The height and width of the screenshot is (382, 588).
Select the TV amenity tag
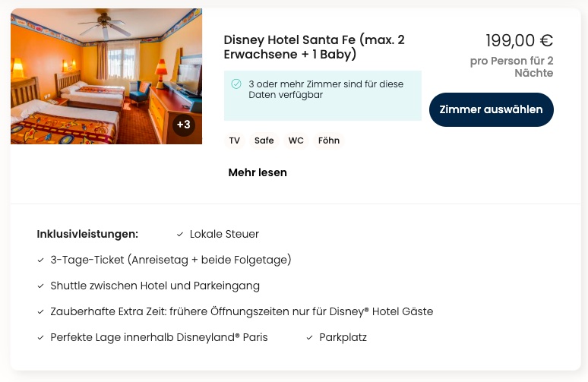click(x=235, y=140)
